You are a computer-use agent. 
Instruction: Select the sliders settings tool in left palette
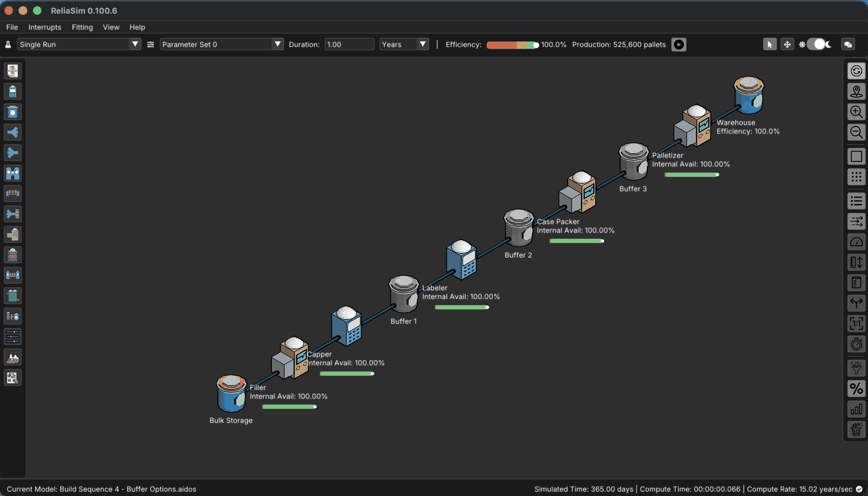pos(13,336)
